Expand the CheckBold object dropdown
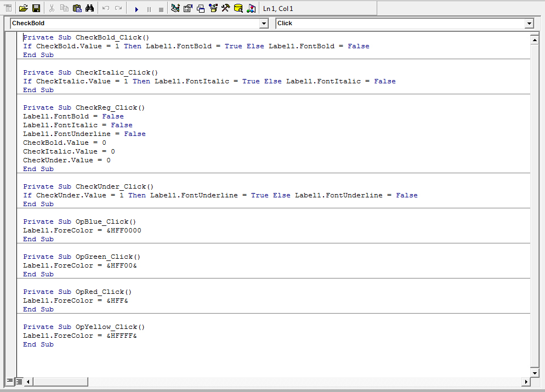 click(264, 23)
